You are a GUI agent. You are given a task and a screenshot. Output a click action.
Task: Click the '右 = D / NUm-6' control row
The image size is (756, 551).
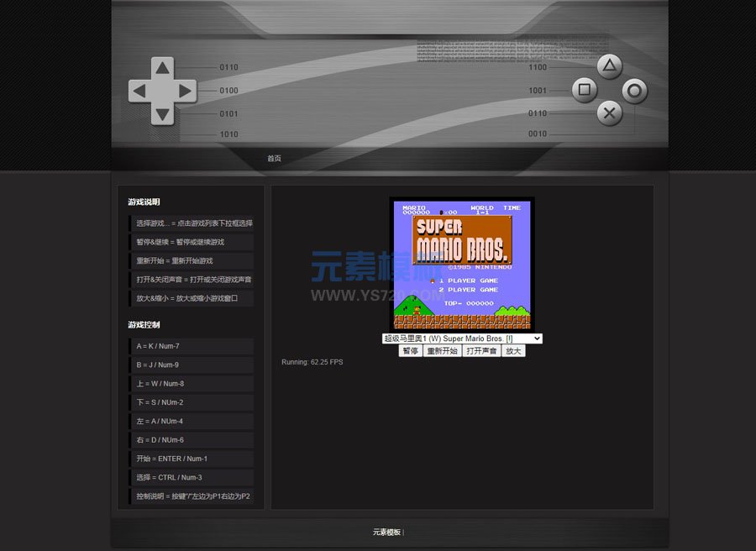pos(192,440)
